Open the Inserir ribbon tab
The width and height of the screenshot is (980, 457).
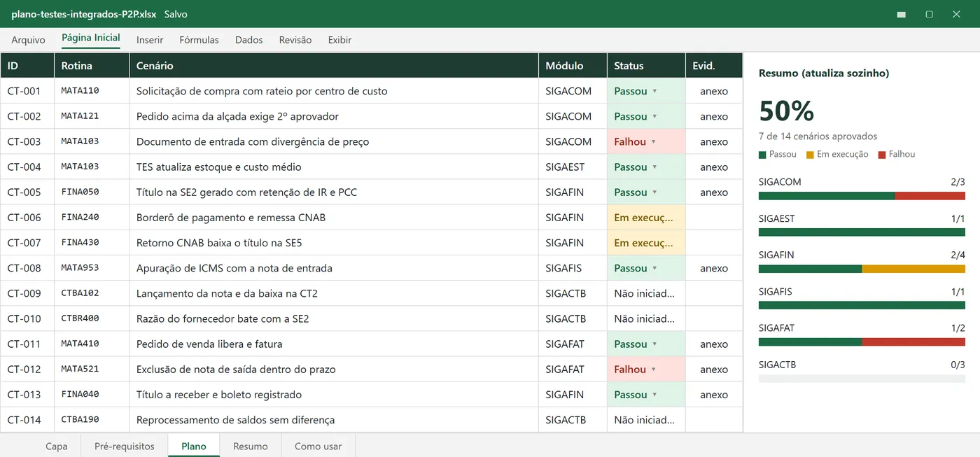150,40
